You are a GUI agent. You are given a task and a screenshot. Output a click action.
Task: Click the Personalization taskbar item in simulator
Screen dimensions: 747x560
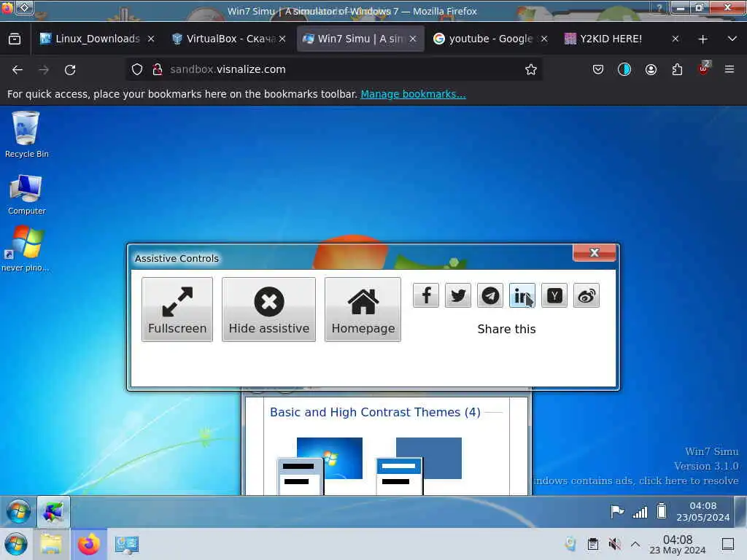click(x=53, y=511)
